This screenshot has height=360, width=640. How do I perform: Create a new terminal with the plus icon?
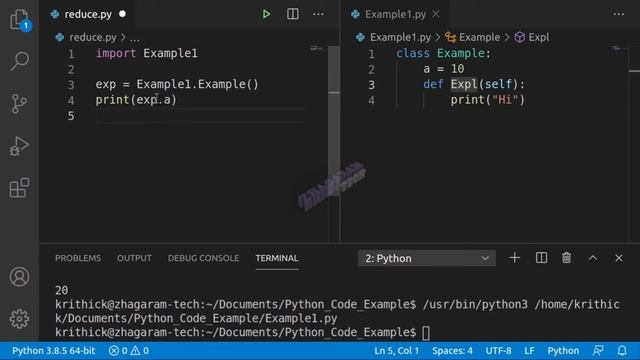(x=514, y=258)
